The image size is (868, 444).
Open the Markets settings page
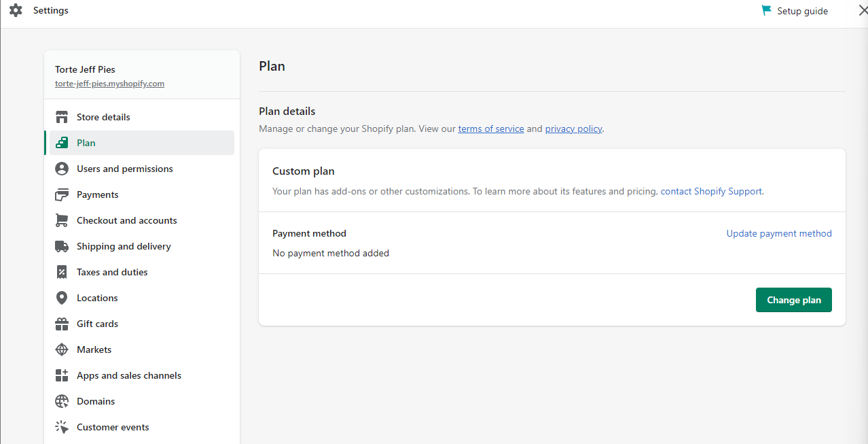point(142,349)
